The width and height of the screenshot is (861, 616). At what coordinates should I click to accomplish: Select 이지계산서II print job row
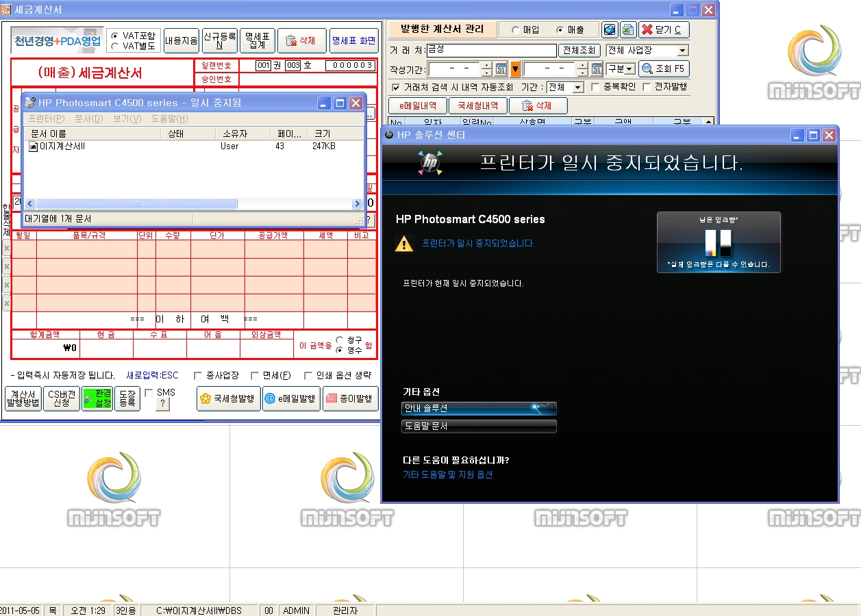(193, 146)
